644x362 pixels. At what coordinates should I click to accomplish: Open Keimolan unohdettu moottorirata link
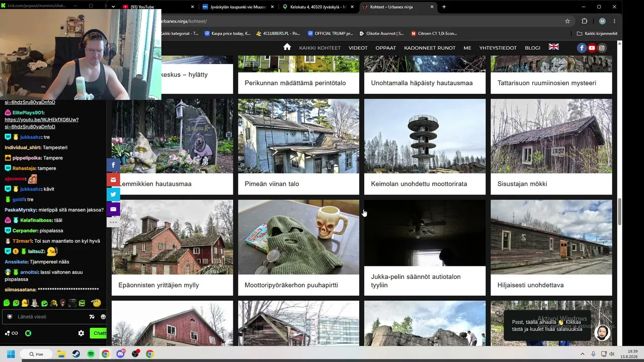[419, 184]
